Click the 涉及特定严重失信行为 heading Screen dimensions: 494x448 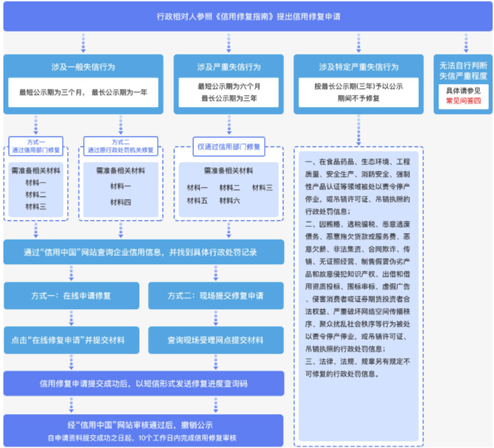click(x=358, y=67)
